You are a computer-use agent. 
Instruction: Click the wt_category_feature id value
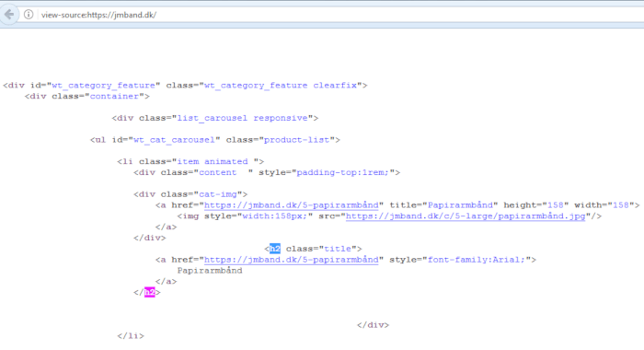(x=103, y=85)
